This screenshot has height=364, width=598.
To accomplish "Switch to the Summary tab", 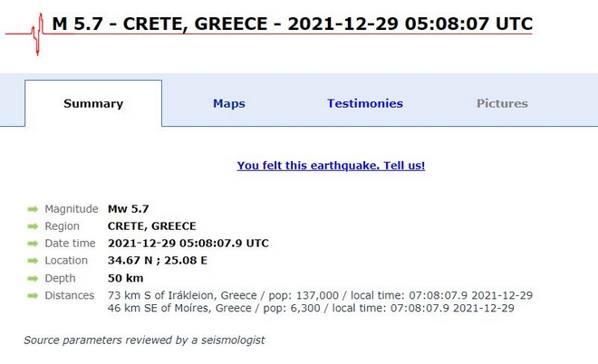I will point(93,103).
